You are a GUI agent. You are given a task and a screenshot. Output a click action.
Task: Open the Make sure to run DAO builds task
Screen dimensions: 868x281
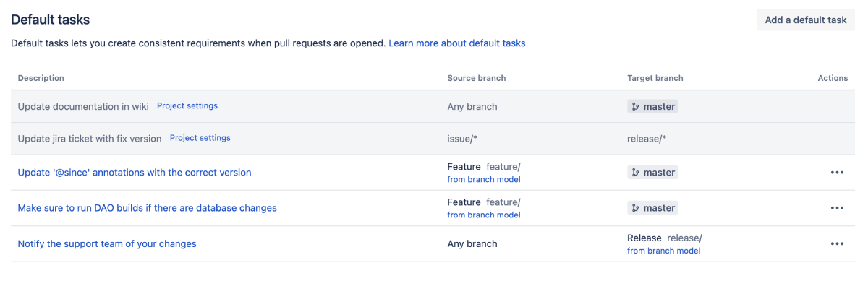147,208
